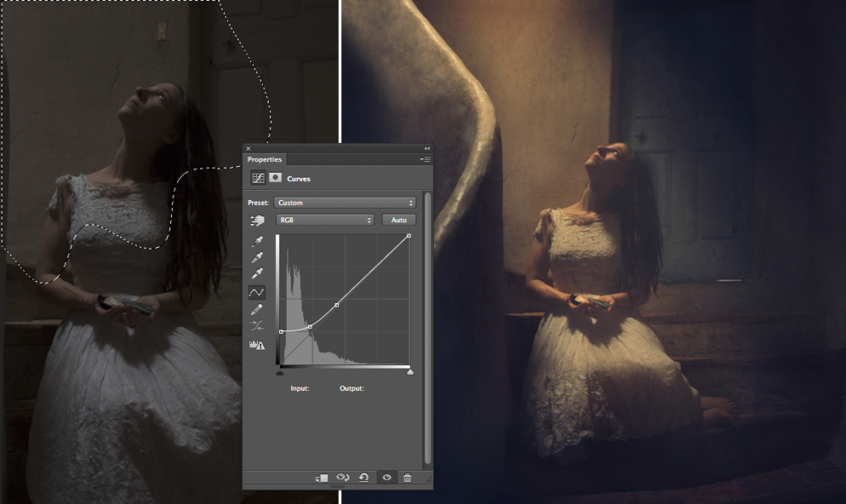The width and height of the screenshot is (846, 504).
Task: Select the on-image targeted adjustment tool
Action: pyautogui.click(x=257, y=221)
